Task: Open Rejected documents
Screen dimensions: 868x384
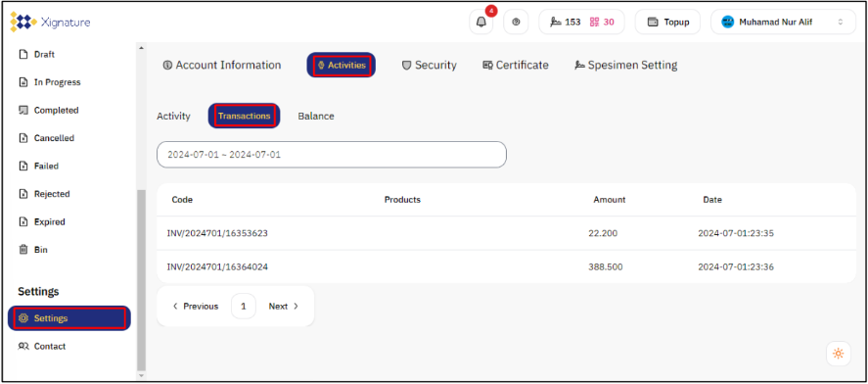Action: (x=44, y=194)
